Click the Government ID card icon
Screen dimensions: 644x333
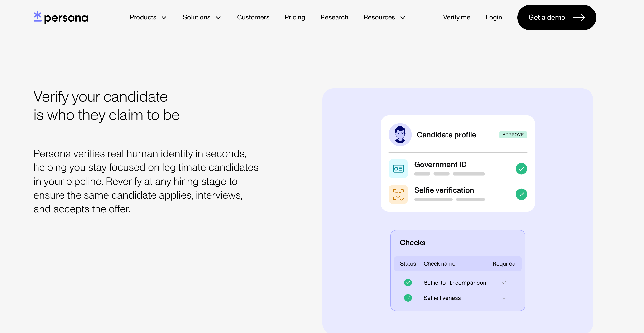[398, 169]
